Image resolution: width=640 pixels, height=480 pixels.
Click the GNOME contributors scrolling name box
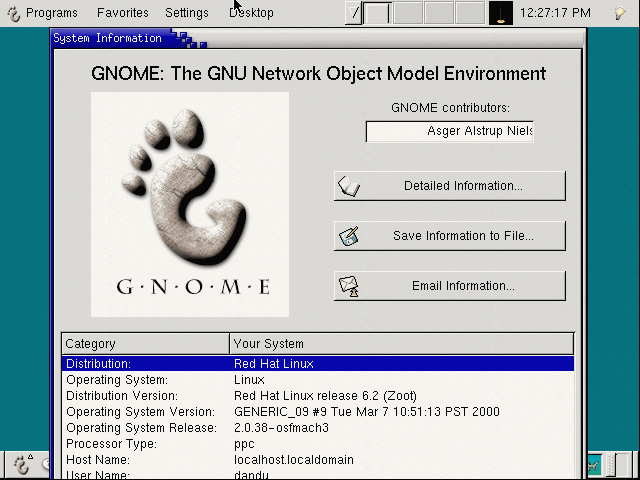point(449,131)
